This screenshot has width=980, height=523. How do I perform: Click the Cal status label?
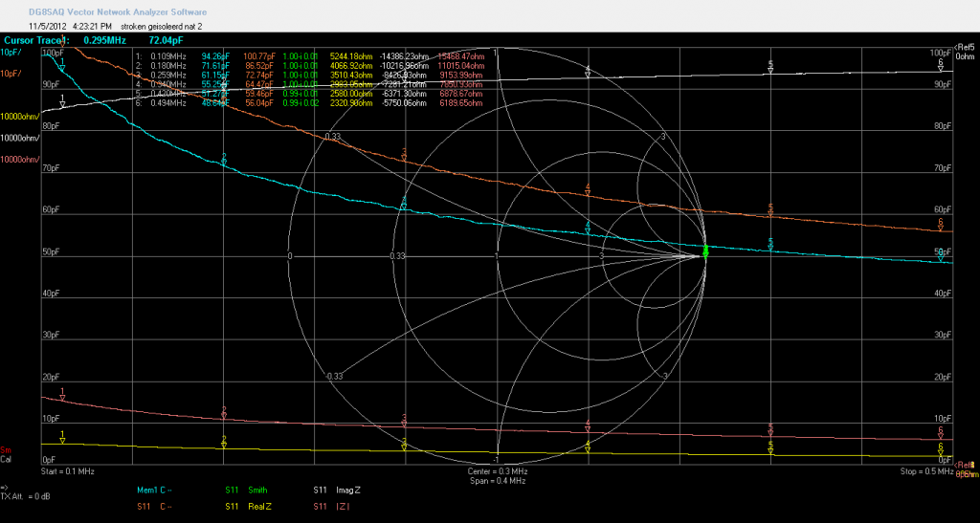6,459
